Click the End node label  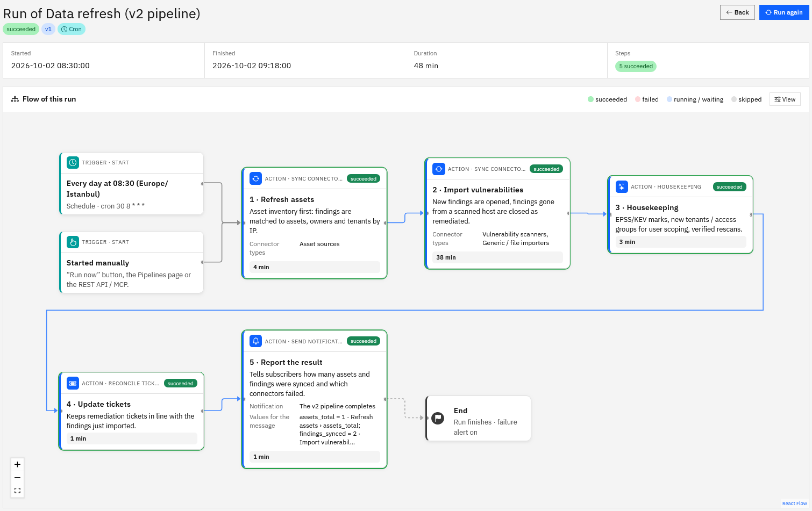461,411
